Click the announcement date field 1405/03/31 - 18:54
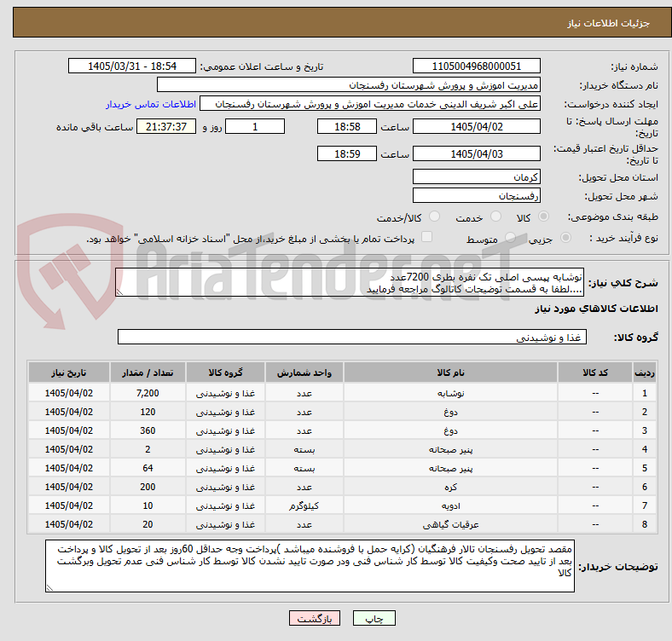 click(x=132, y=66)
